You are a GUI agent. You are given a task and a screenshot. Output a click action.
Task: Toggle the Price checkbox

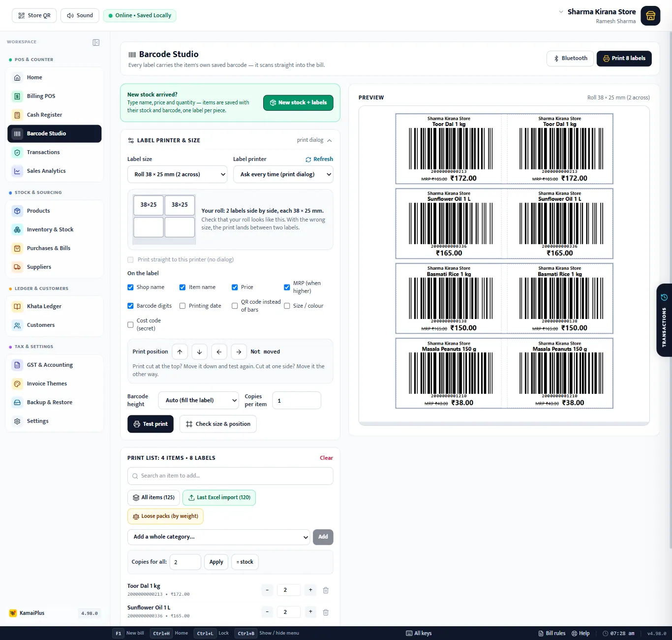(235, 287)
